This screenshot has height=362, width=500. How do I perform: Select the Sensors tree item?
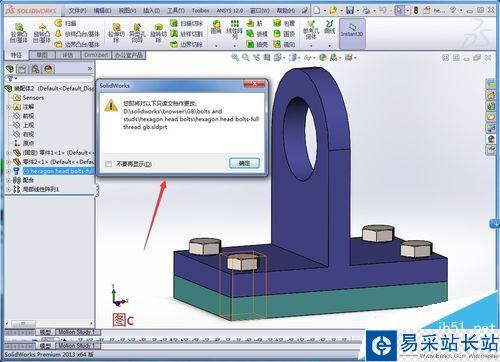coord(28,98)
